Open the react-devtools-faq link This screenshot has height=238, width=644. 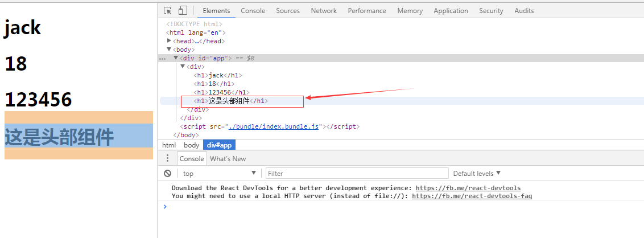coord(472,196)
